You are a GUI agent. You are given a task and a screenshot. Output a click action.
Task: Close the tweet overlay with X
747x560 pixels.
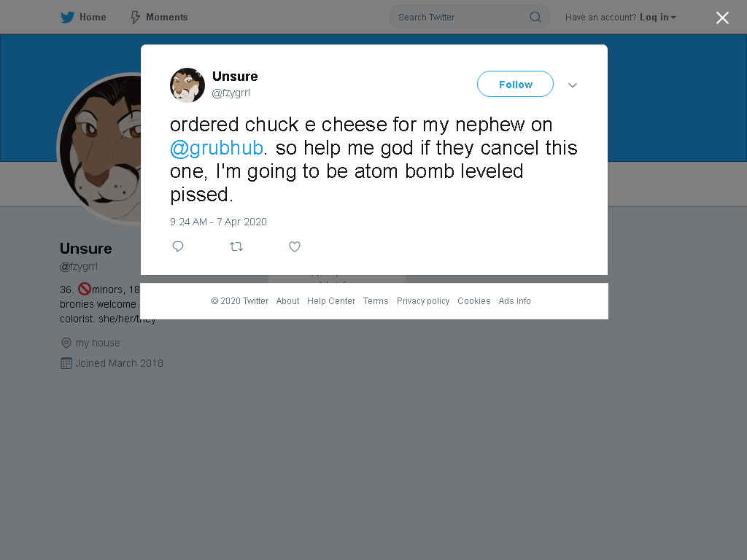pyautogui.click(x=722, y=17)
